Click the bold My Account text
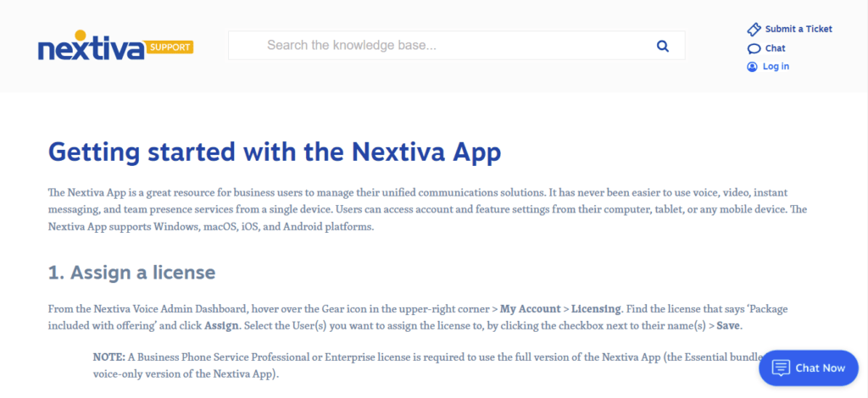Screen dimensions: 868x398 tap(531, 308)
